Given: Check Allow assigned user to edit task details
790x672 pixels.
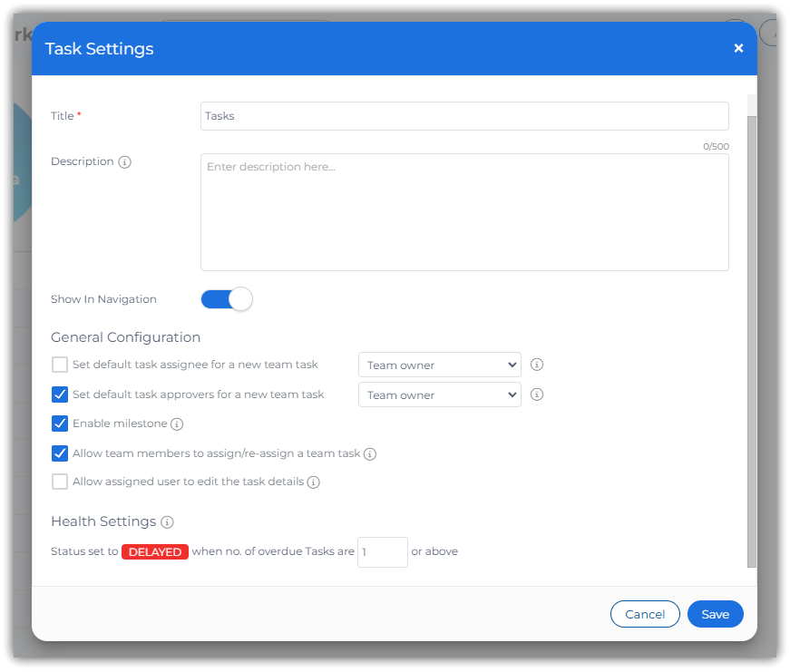Looking at the screenshot, I should [x=60, y=482].
